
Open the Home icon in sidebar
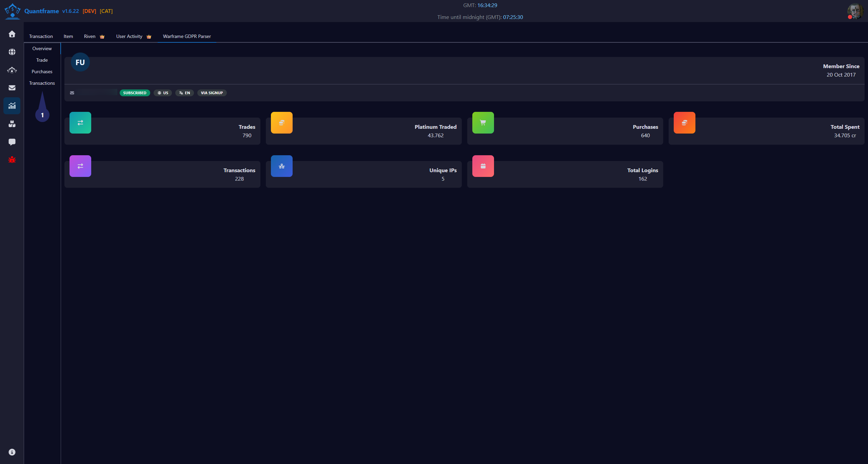(12, 34)
